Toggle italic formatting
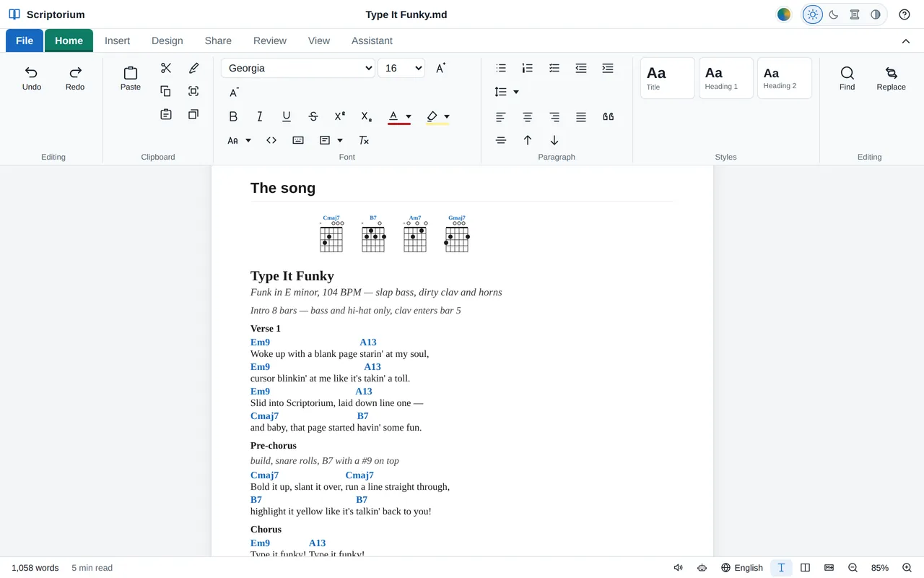Screen dimensions: 924x578 [260, 116]
